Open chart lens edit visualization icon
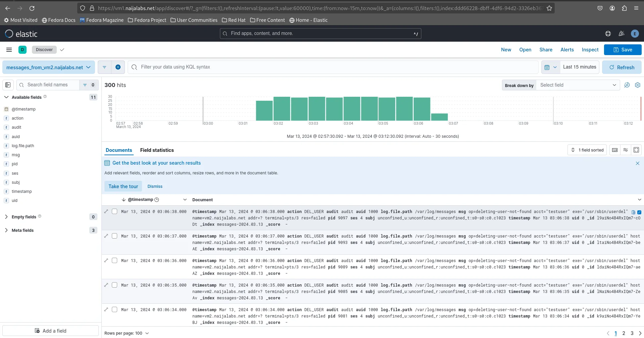Viewport: 644px width, 338px height. tap(627, 85)
